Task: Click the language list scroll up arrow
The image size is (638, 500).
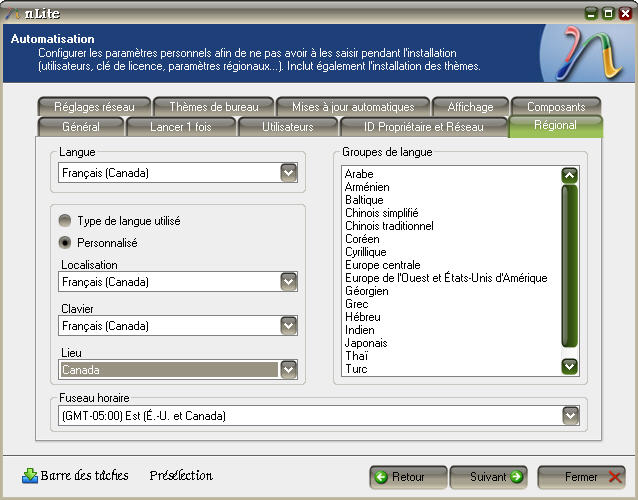Action: point(569,175)
